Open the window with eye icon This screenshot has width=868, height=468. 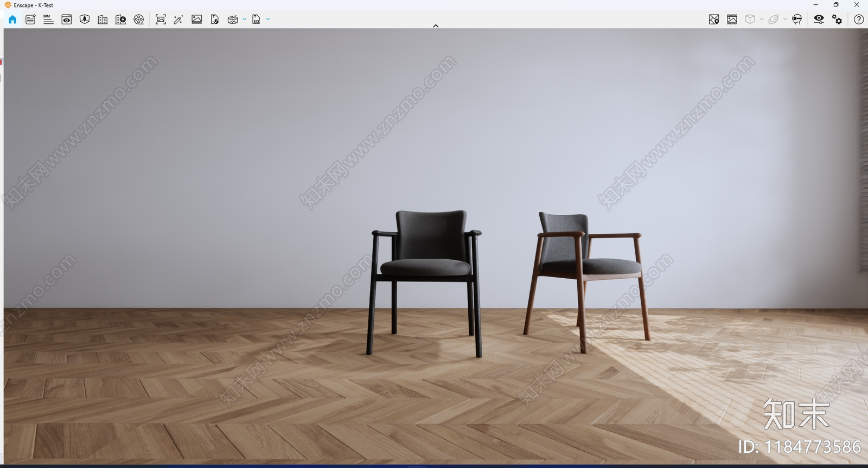coord(67,20)
